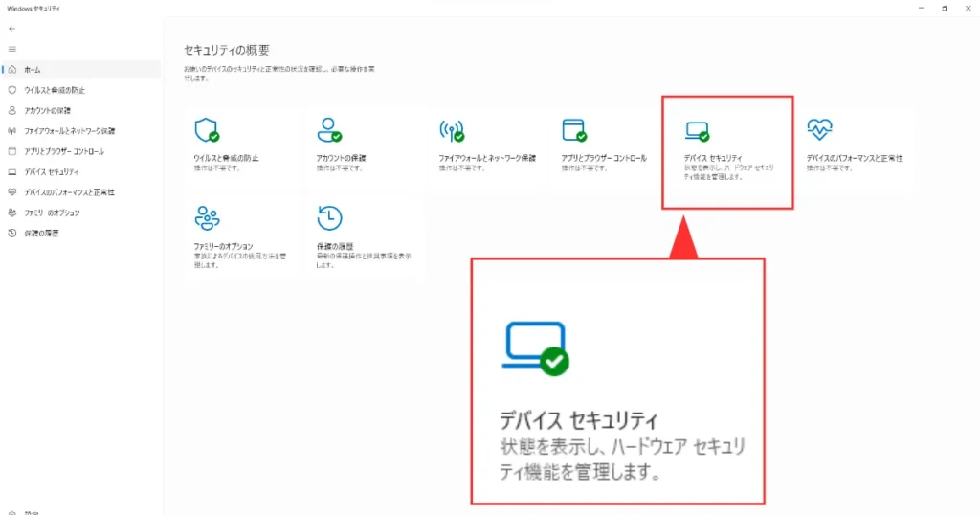Click the small laptop icon in デバイス セキュリティ tile
Image resolution: width=980 pixels, height=515 pixels.
(x=697, y=131)
